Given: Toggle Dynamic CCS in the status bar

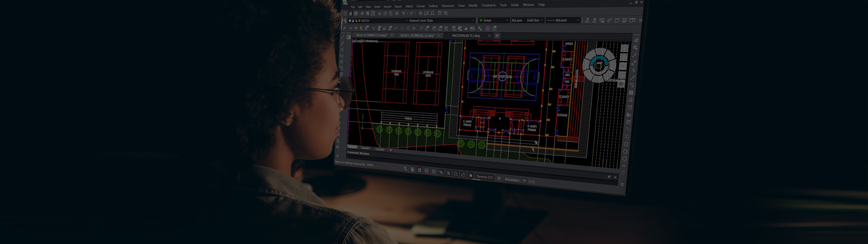Looking at the screenshot, I should [x=484, y=177].
